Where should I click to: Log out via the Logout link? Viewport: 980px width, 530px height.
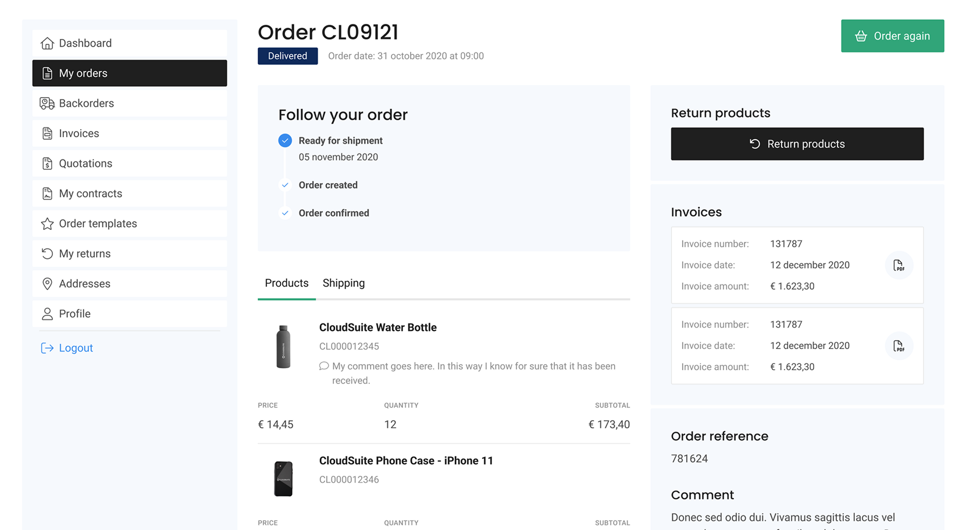pos(76,348)
